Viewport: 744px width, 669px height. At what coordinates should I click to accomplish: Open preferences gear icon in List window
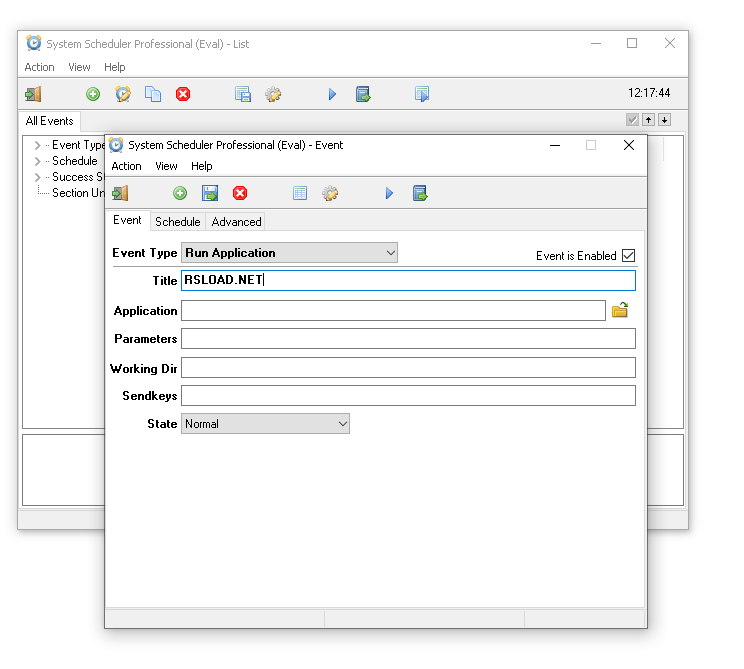273,94
